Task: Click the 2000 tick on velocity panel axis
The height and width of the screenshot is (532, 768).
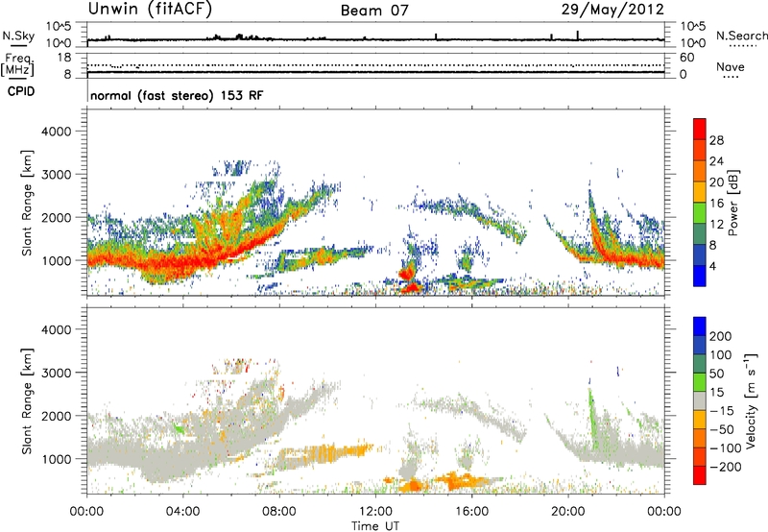Action: tap(56, 416)
